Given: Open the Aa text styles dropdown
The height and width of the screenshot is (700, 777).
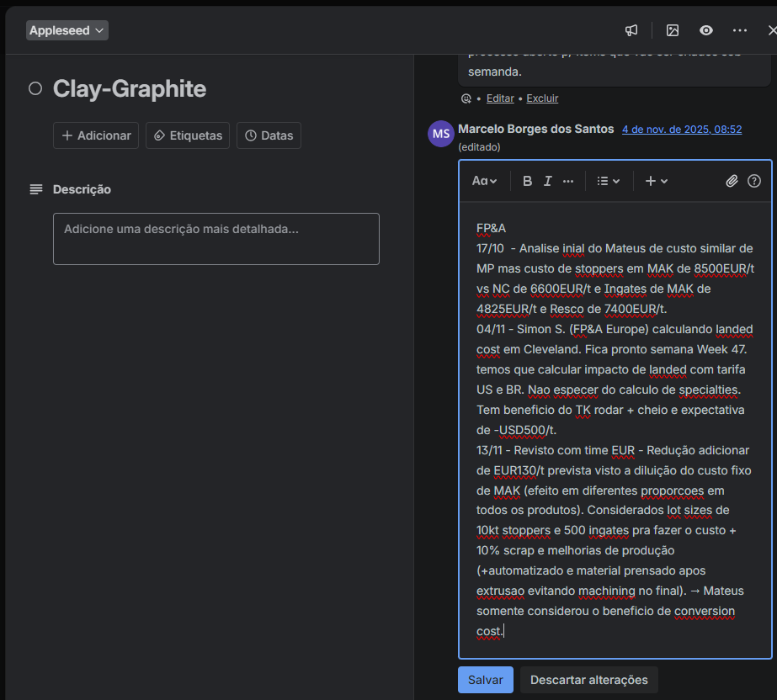Looking at the screenshot, I should point(484,182).
